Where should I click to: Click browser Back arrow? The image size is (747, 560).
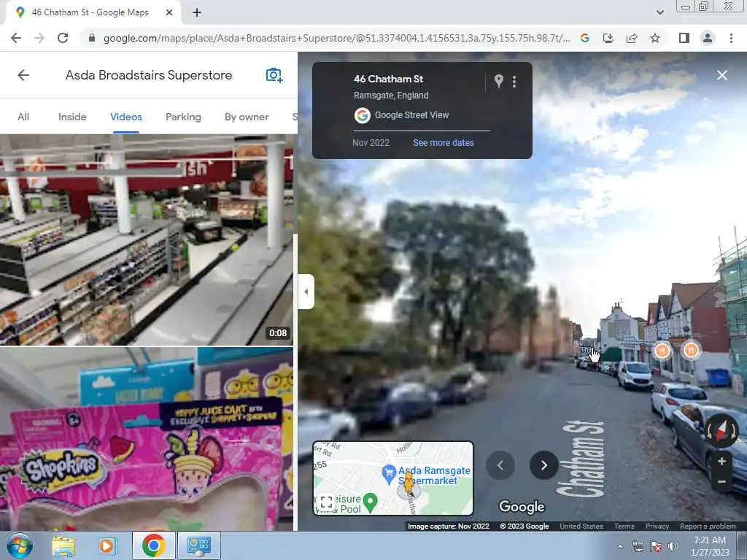(x=16, y=38)
